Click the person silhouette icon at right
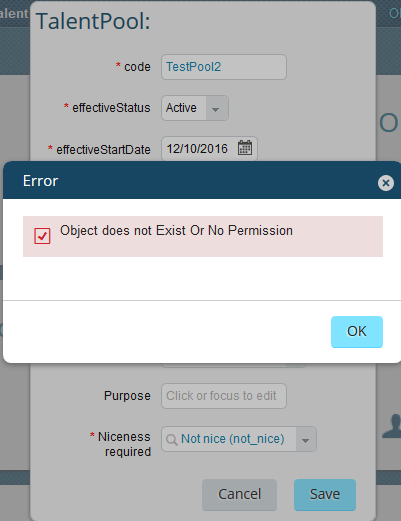This screenshot has width=401, height=521. pos(392,426)
